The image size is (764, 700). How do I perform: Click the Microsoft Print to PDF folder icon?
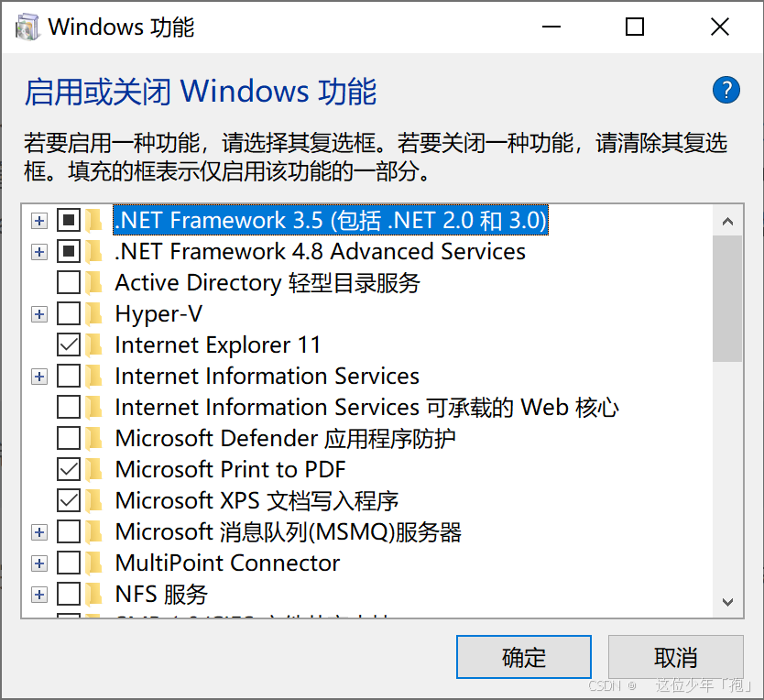tap(92, 469)
